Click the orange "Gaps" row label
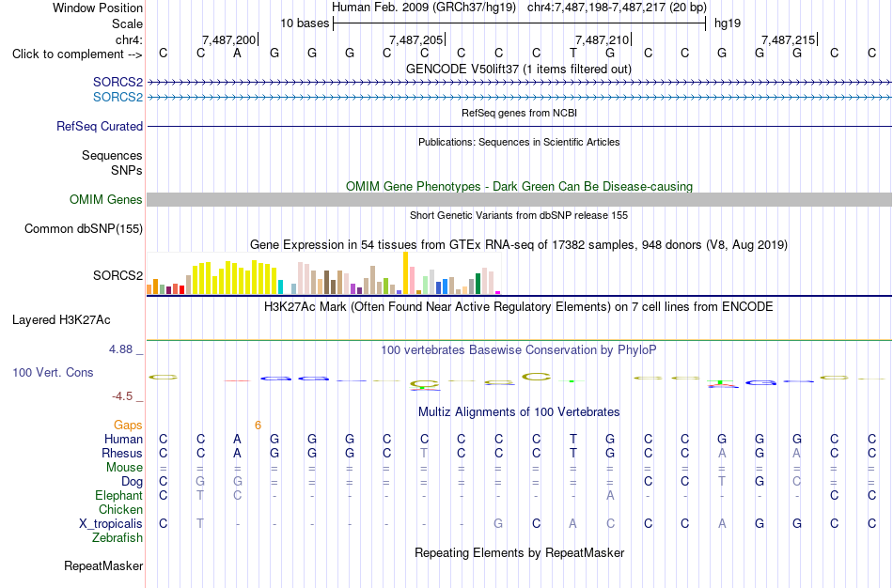 (128, 426)
